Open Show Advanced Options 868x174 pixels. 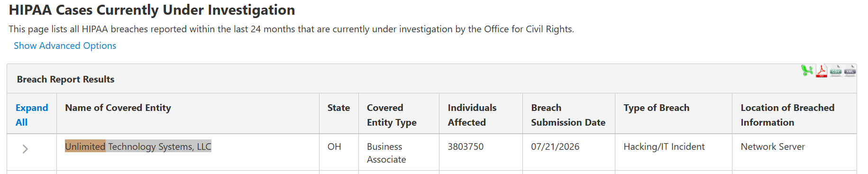[x=65, y=46]
